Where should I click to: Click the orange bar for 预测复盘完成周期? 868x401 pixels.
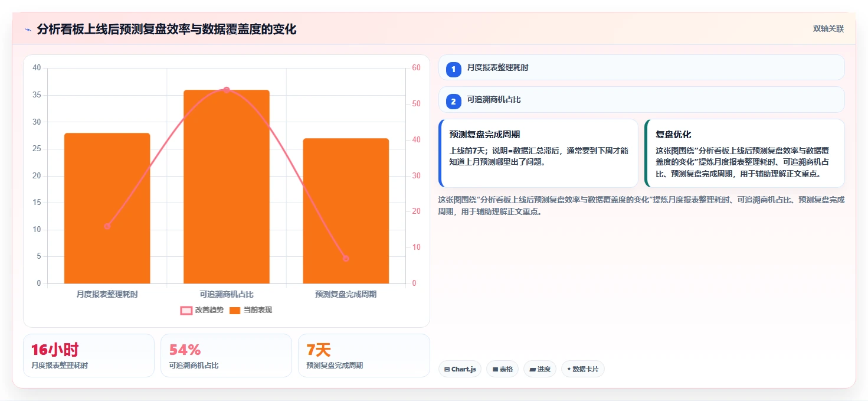coord(346,211)
